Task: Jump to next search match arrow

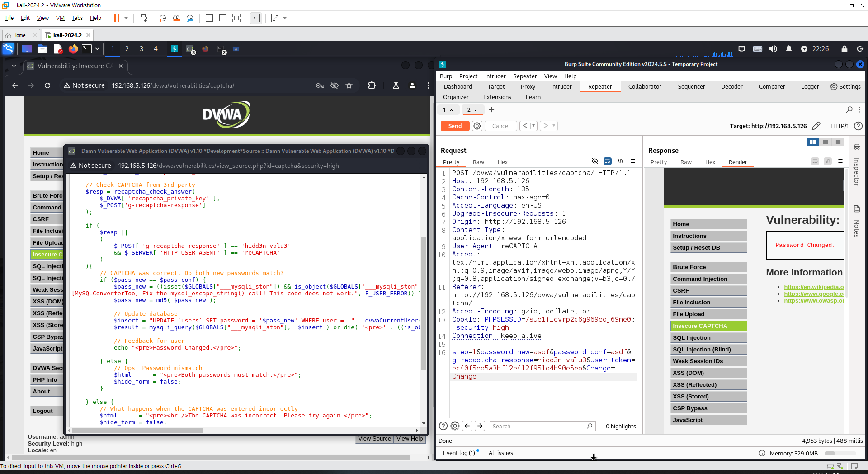Action: (x=480, y=426)
